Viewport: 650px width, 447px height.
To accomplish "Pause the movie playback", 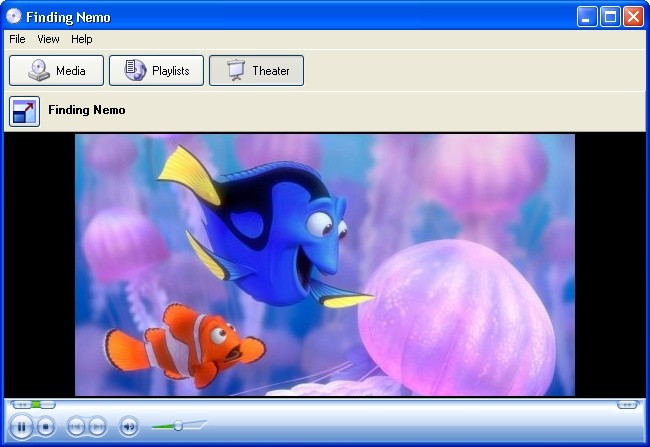I will click(21, 426).
